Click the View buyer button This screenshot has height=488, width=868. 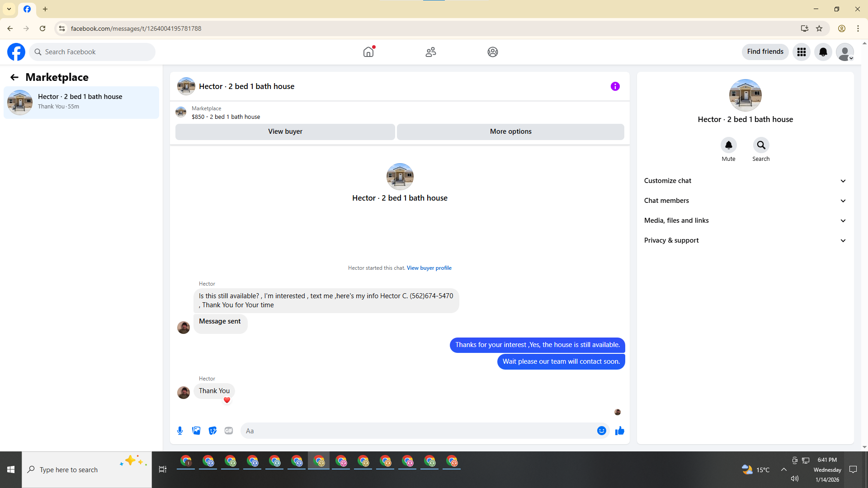click(x=285, y=131)
